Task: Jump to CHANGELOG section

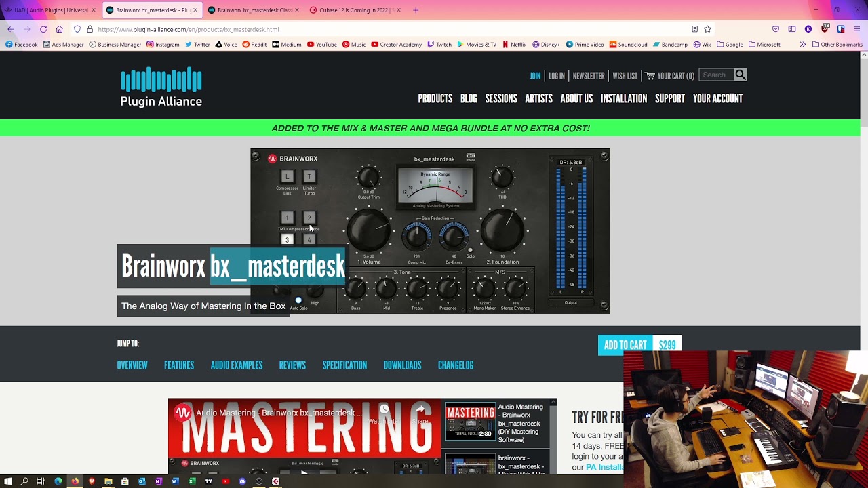Action: click(x=456, y=365)
